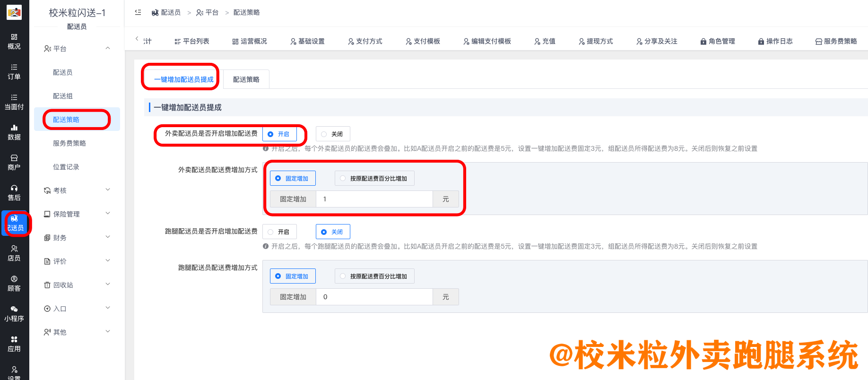Open 服务费策略 top tab

836,41
